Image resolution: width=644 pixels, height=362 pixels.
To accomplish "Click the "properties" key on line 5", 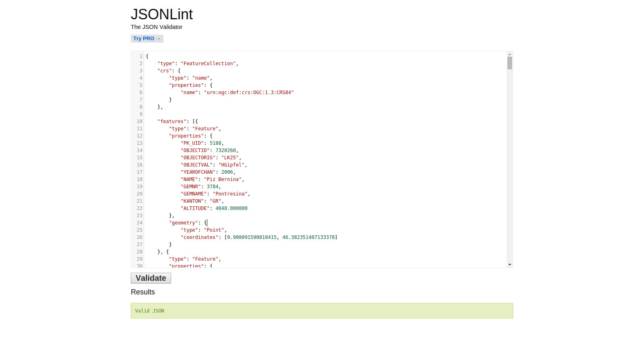I will (x=186, y=85).
